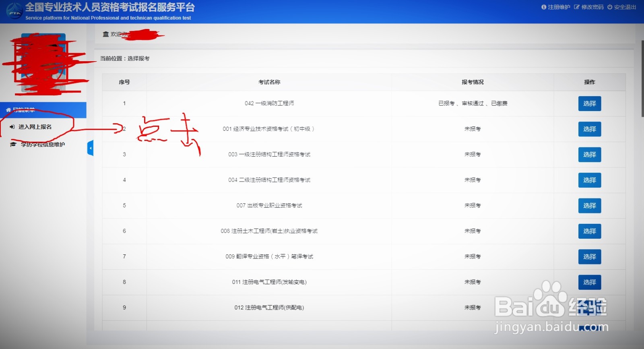Screen dimensions: 644x349
Task: Click the 序号 column header
Action: click(124, 82)
